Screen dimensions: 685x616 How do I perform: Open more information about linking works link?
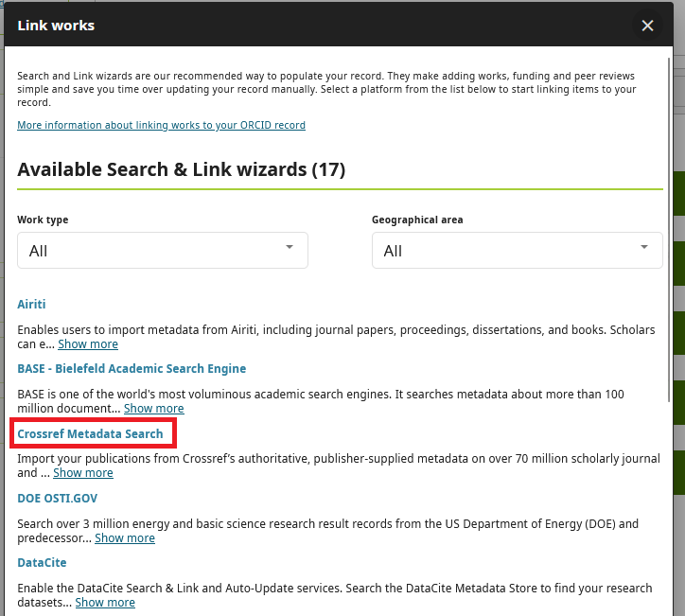[x=161, y=125]
